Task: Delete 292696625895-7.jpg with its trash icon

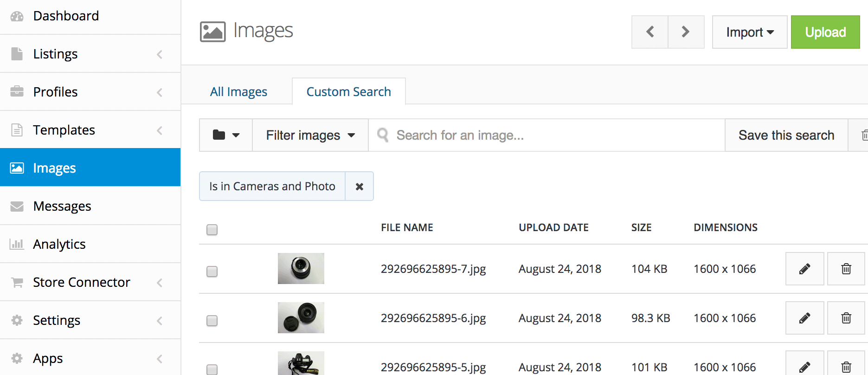Action: tap(846, 269)
